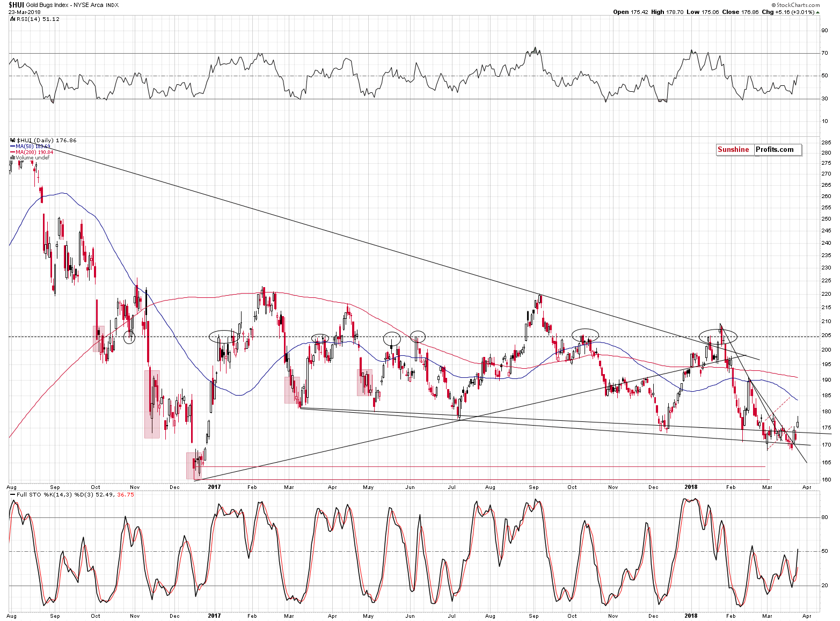Click the '285' price axis label
This screenshot has width=840, height=621.
point(826,143)
